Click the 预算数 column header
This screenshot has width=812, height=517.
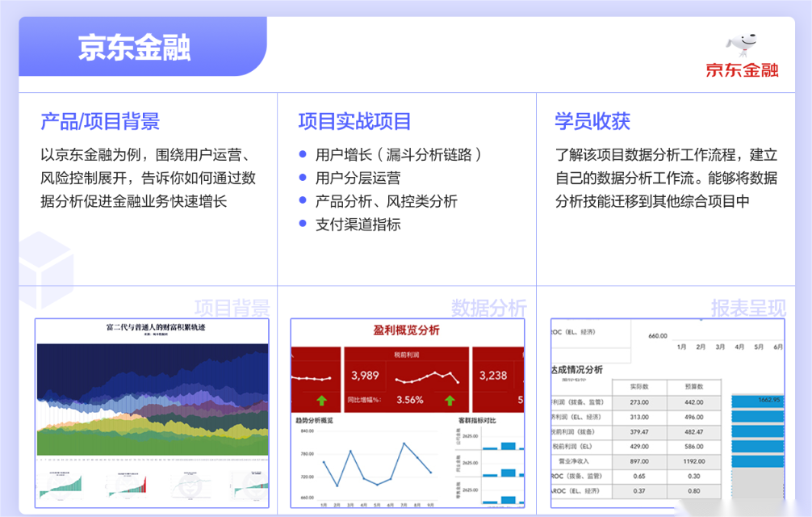[694, 387]
